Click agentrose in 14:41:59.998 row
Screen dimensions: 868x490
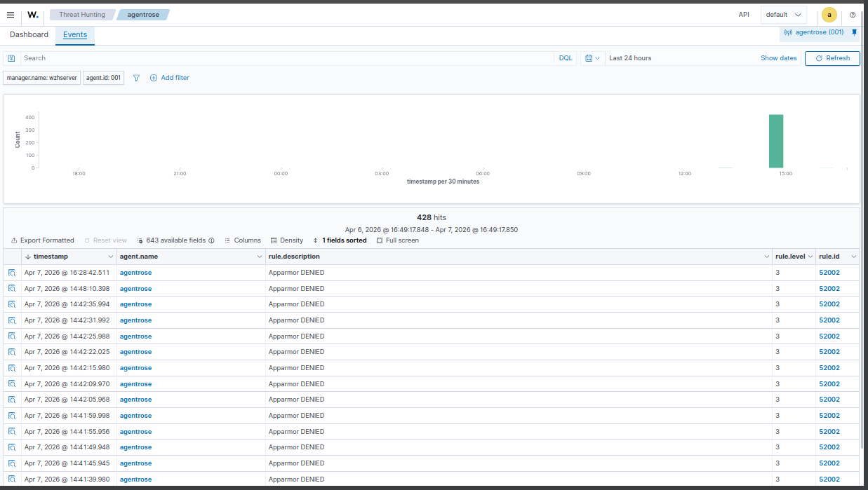(135, 416)
